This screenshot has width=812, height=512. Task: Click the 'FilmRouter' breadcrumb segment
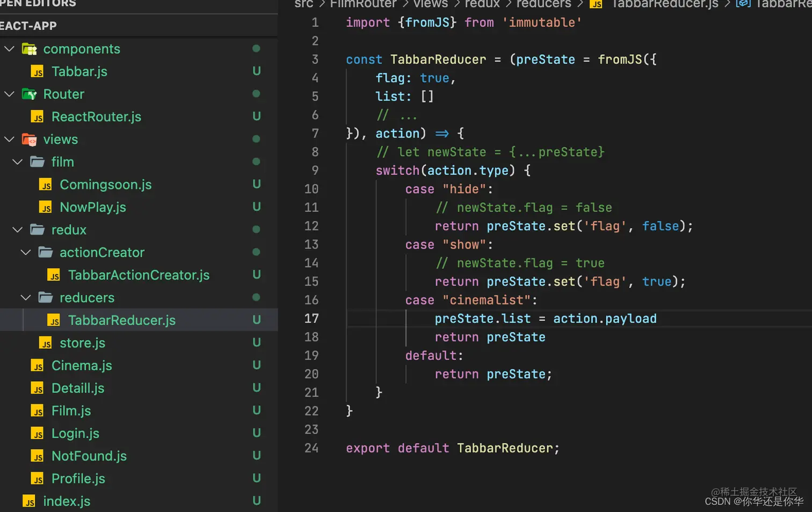pyautogui.click(x=363, y=4)
